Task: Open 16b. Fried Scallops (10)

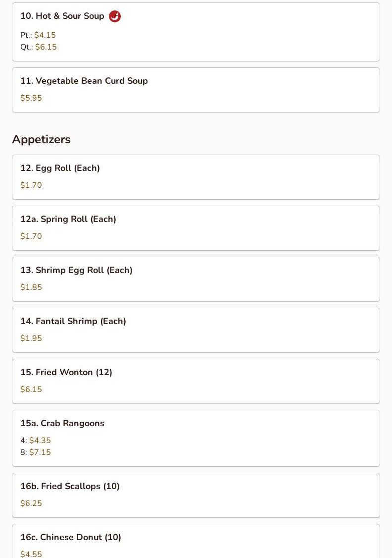Action: pos(196,496)
